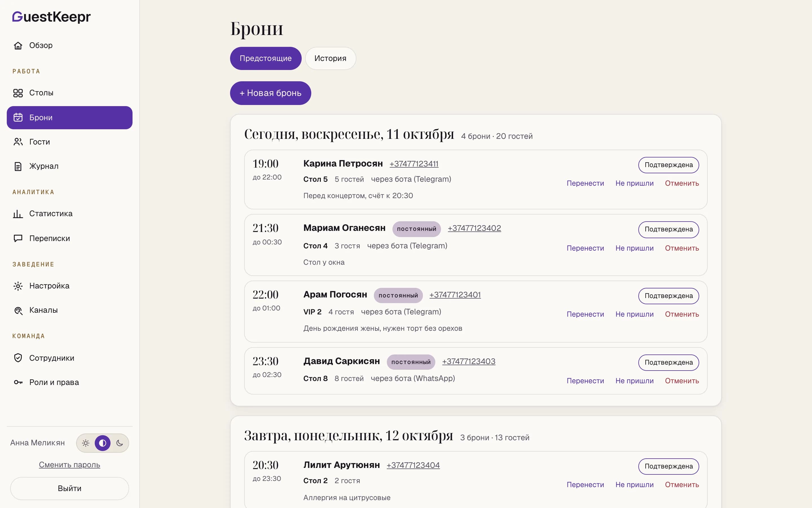This screenshot has width=812, height=508.
Task: Switch to dark theme moon toggle
Action: click(x=120, y=443)
